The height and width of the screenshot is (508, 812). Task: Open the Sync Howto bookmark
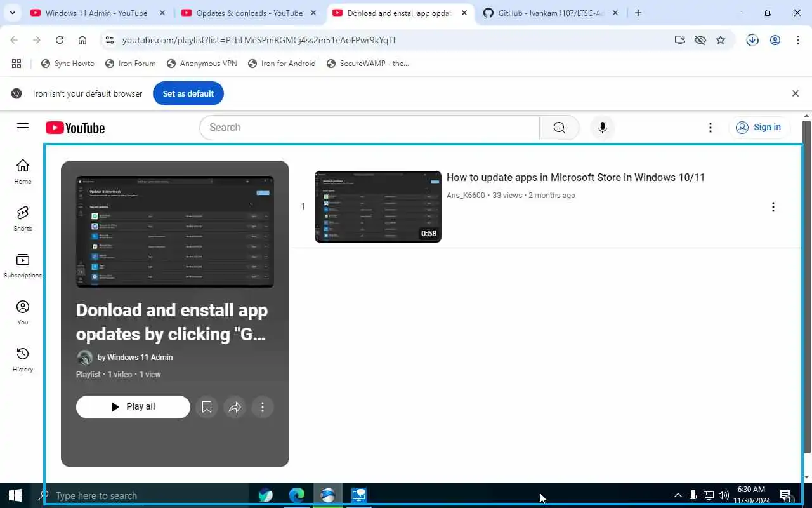(x=68, y=63)
